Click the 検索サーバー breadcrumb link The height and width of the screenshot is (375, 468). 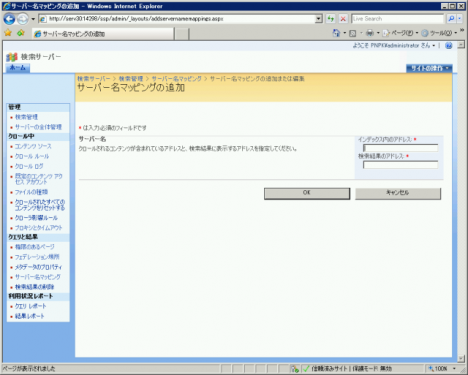(x=94, y=79)
